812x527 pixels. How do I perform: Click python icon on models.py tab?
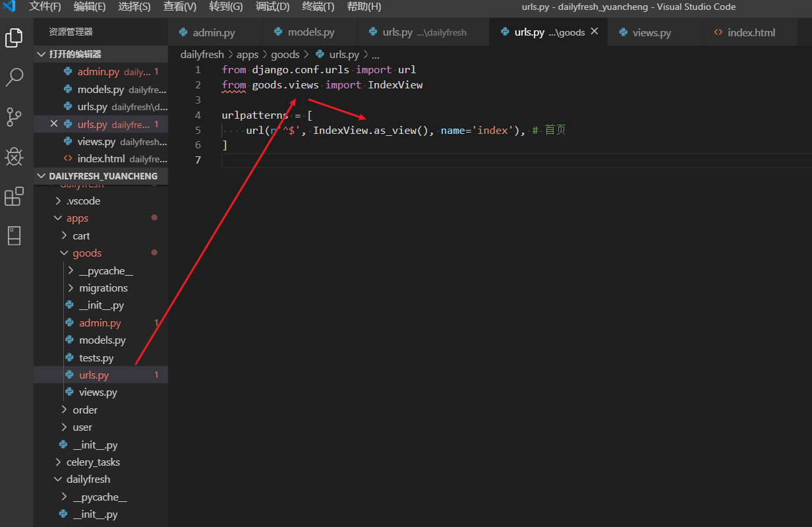[x=278, y=32]
